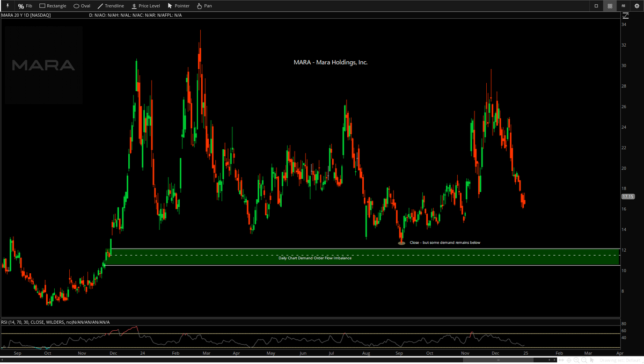Click the price axis scale mode icon
Viewport: 644px width, 364px height.
coord(626,16)
